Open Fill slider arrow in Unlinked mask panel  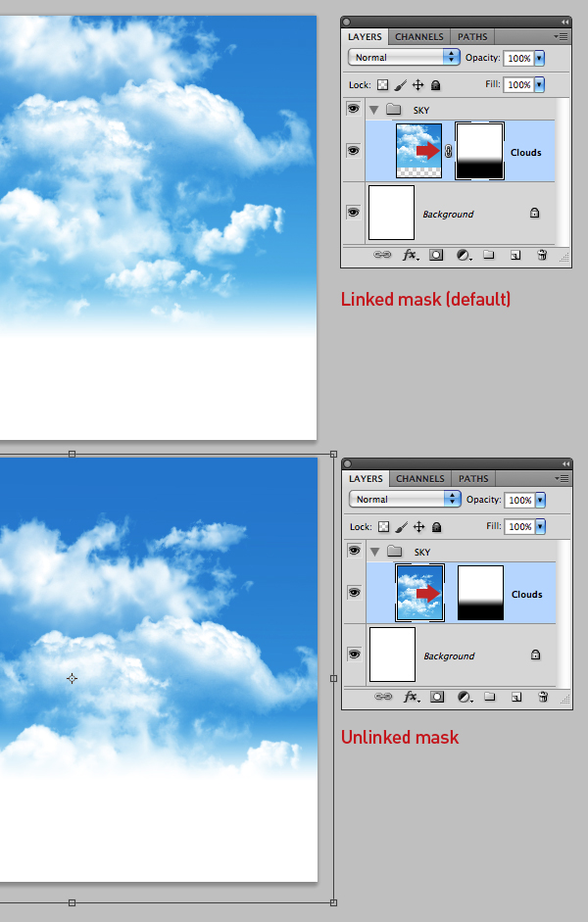[540, 527]
